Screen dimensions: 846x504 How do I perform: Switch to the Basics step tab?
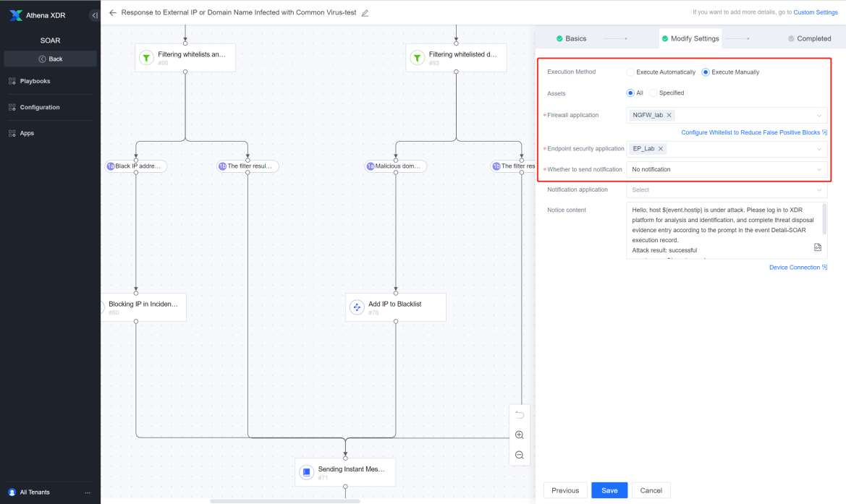click(571, 39)
